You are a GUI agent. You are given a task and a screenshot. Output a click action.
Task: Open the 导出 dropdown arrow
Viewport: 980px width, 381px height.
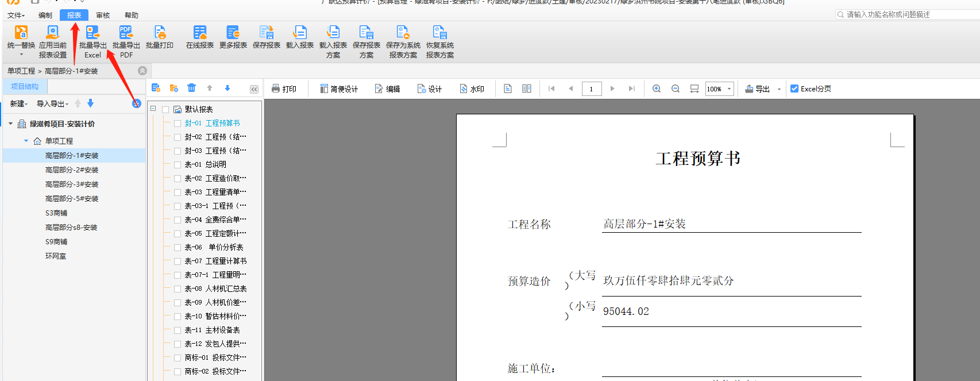[x=779, y=89]
